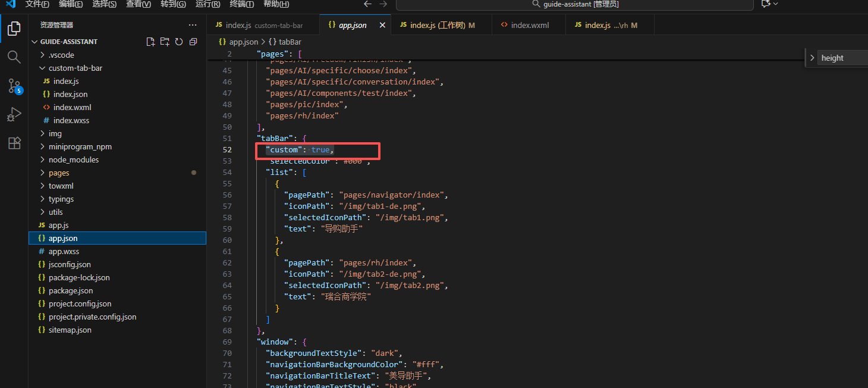Expand the utils folder

click(42, 212)
